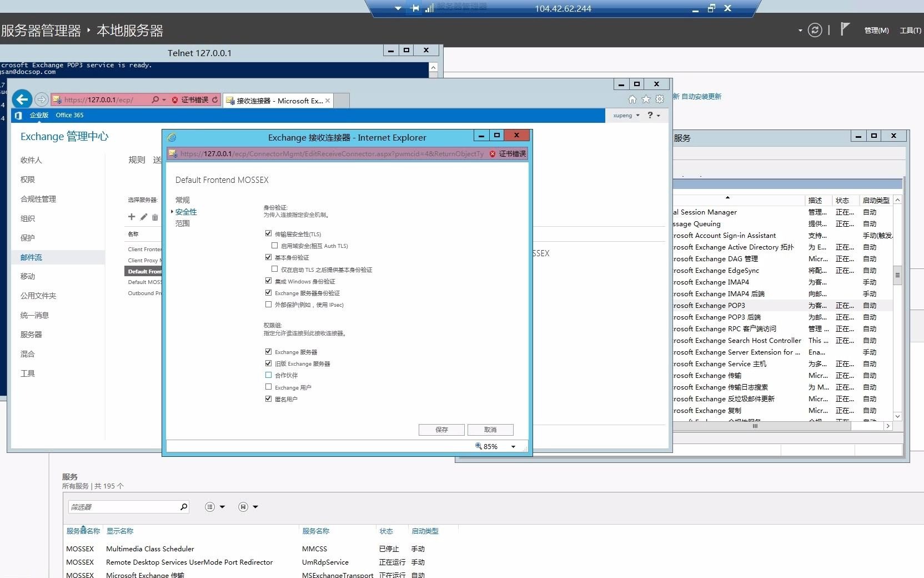
Task: Select the 企业版 tab
Action: click(39, 115)
